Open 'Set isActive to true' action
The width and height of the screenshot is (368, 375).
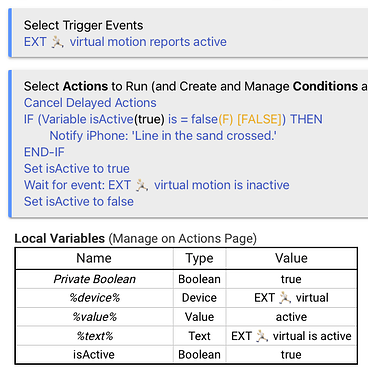click(77, 168)
